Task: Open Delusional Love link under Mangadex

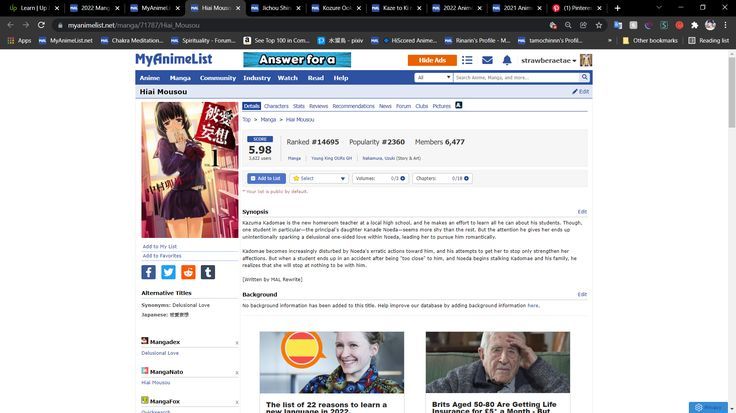Action: pos(160,353)
